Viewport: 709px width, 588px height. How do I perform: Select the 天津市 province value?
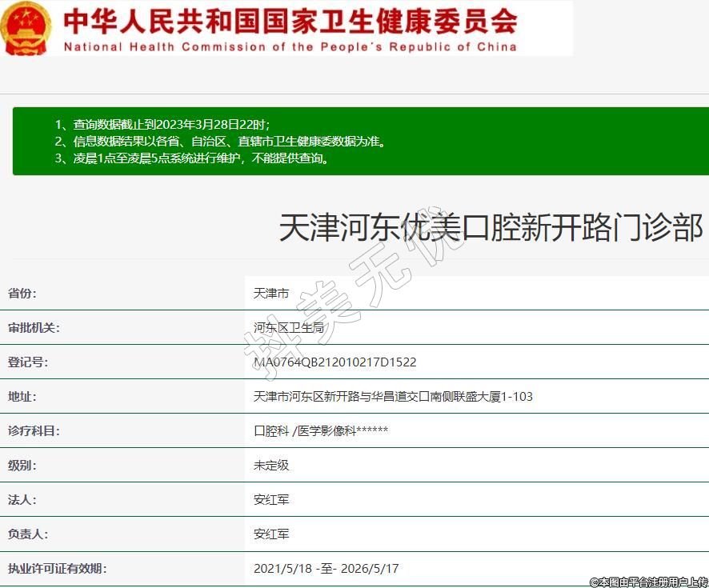[x=271, y=294]
